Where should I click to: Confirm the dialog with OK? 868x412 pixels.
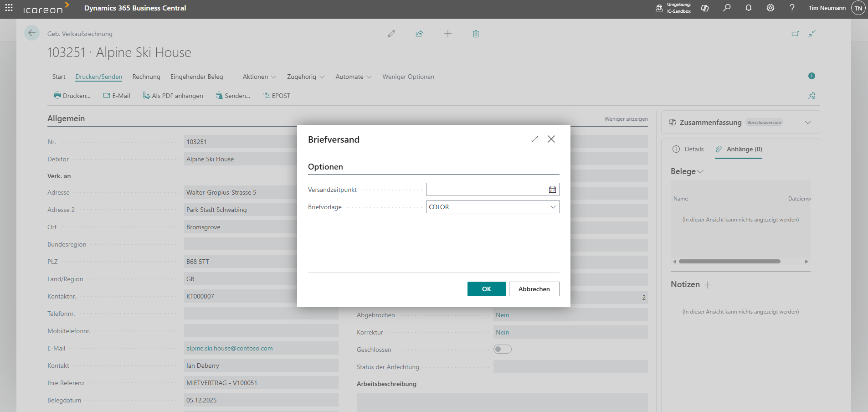(x=486, y=289)
